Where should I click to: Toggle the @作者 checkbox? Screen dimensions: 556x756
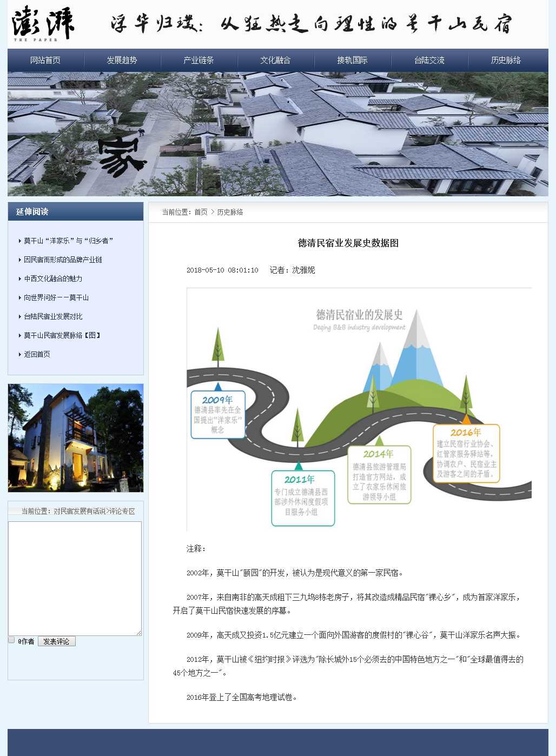point(11,640)
